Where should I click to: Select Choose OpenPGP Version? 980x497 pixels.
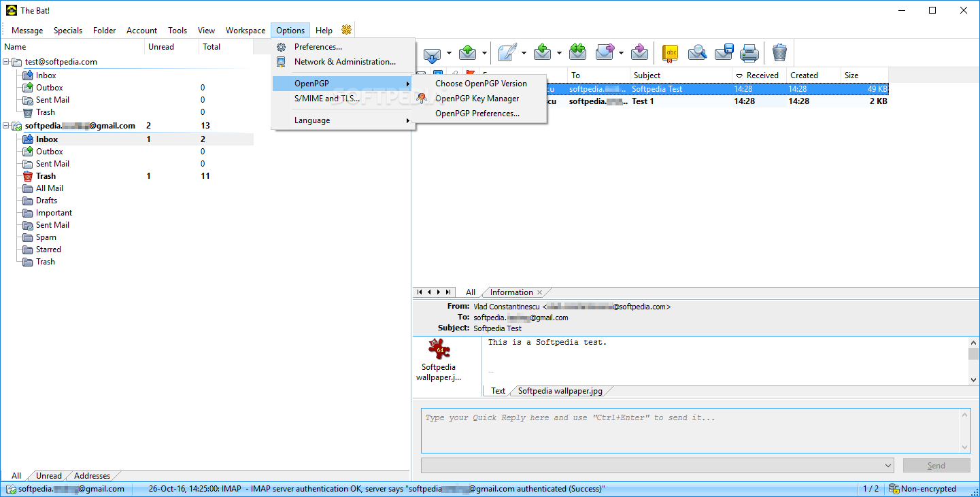coord(481,84)
